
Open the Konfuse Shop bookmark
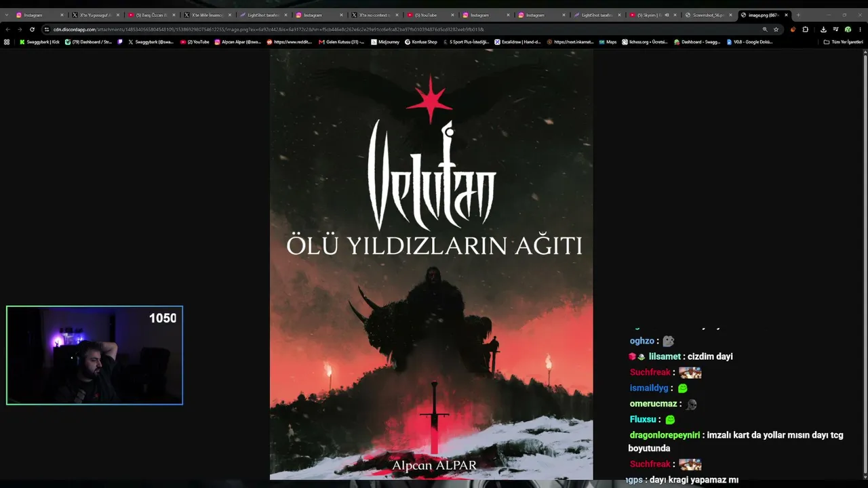click(421, 42)
